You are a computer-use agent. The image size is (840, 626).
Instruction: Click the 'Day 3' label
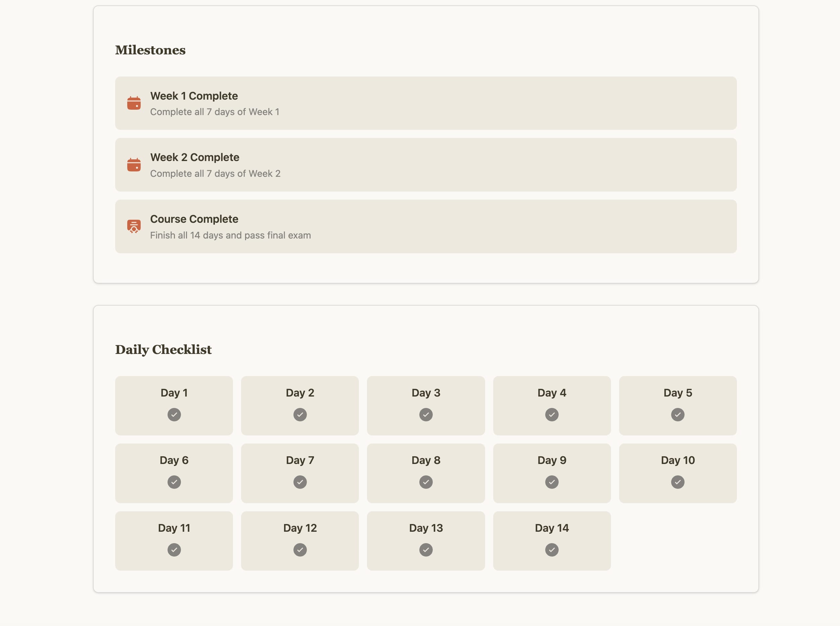(x=426, y=393)
